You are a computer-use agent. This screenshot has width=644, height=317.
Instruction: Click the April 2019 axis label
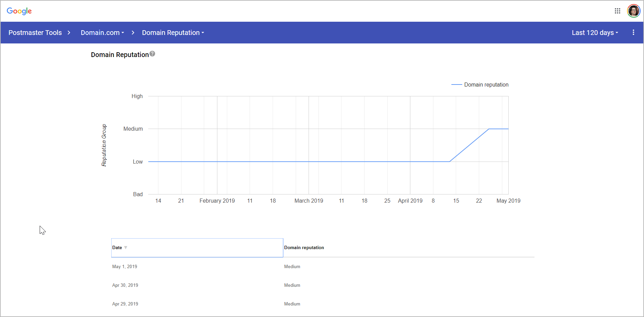click(x=410, y=201)
